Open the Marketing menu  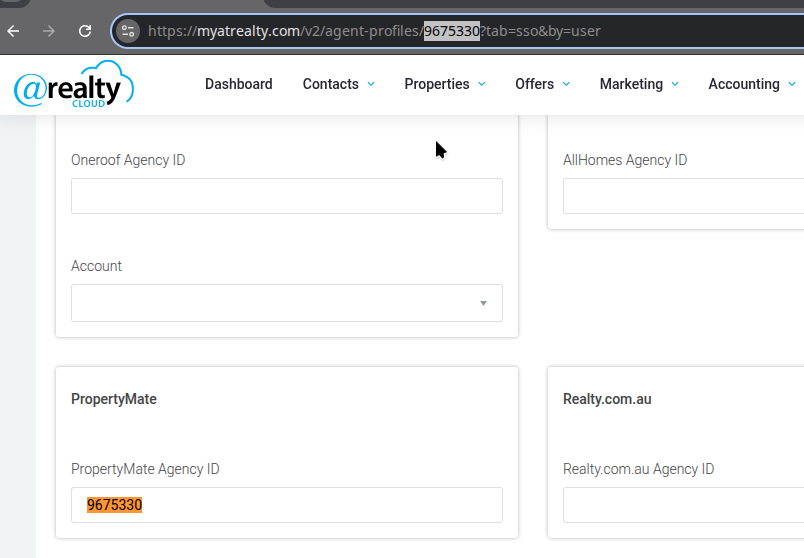[632, 84]
